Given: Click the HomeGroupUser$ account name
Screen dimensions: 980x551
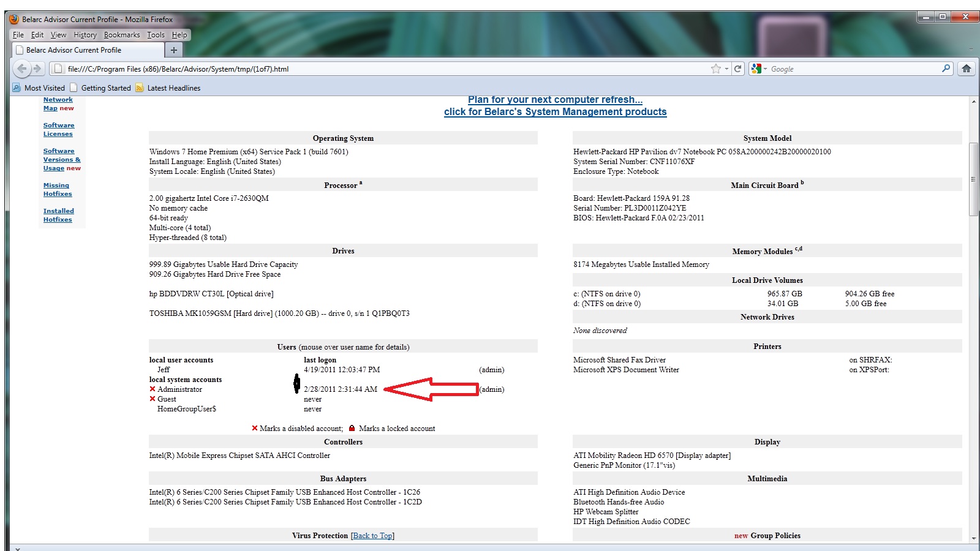Looking at the screenshot, I should (x=187, y=408).
